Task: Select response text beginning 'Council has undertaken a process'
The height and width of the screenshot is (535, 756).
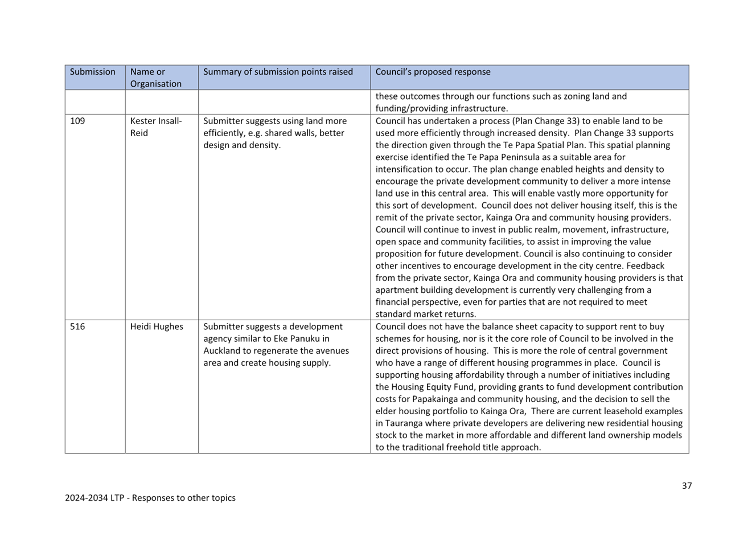Action: point(529,217)
